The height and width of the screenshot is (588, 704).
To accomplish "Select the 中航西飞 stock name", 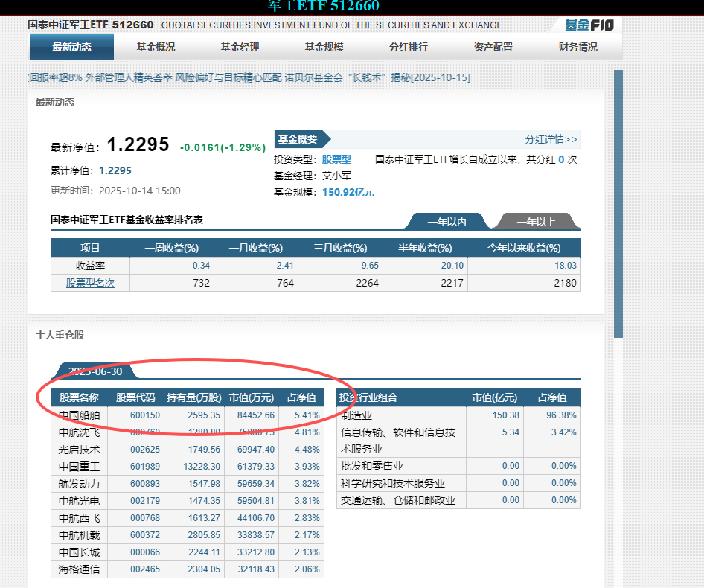I will pos(79,518).
